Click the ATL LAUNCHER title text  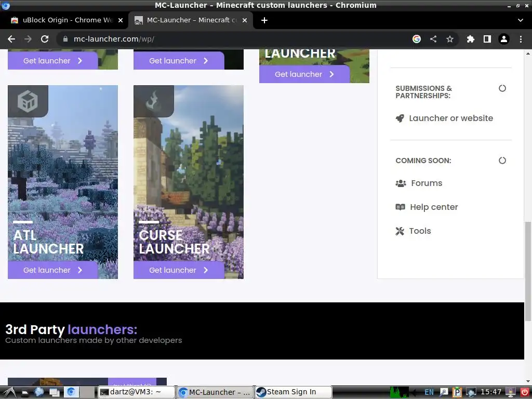click(48, 242)
